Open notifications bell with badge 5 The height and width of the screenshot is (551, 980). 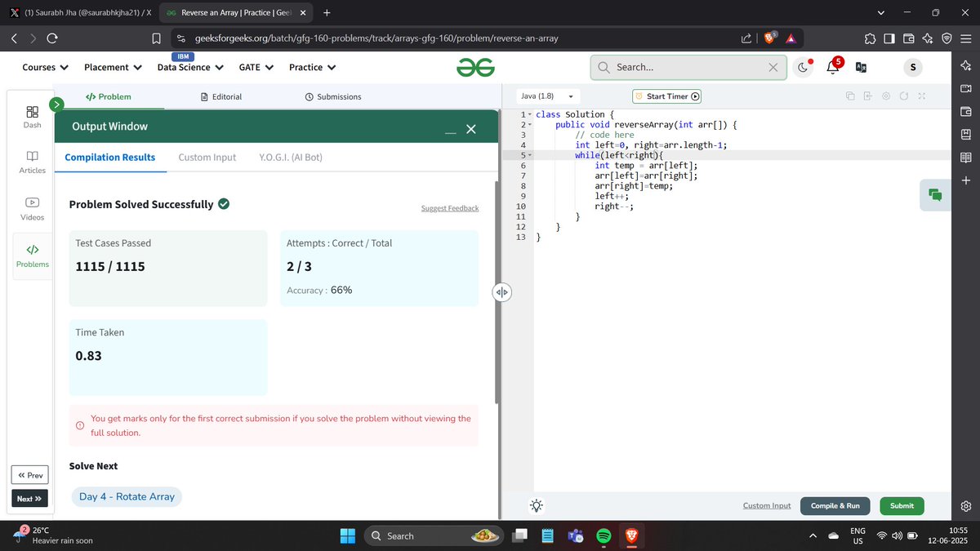pos(833,67)
